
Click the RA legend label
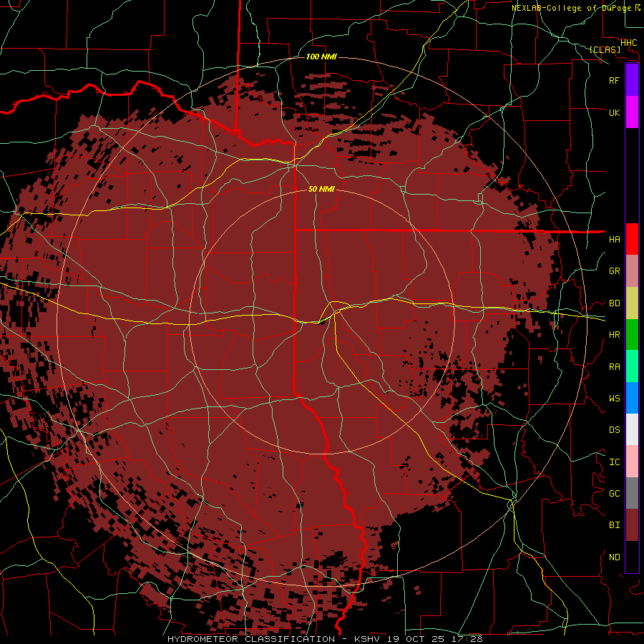point(614,366)
